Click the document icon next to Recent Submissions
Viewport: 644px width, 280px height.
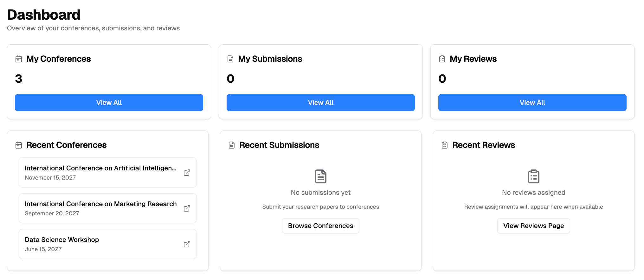pos(232,145)
